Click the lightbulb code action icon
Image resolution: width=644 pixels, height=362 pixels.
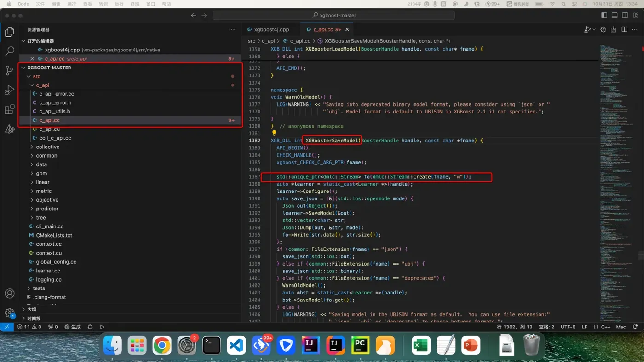274,133
